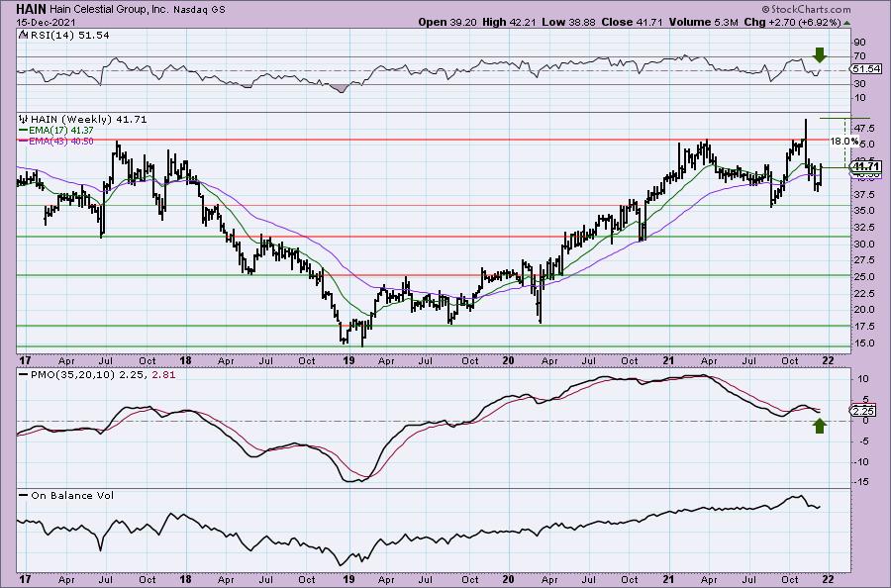The height and width of the screenshot is (588, 891).
Task: Click the EMA(43) 40.50 legend entry
Action: coord(61,141)
